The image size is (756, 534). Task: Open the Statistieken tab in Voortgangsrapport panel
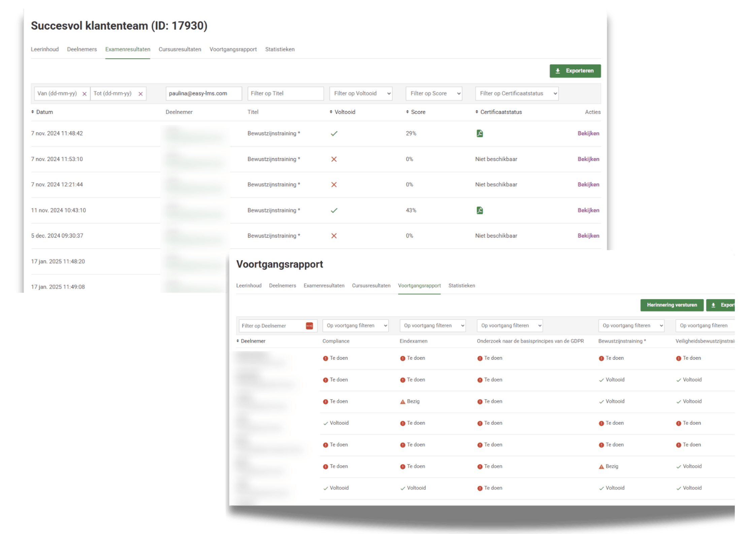[461, 286]
